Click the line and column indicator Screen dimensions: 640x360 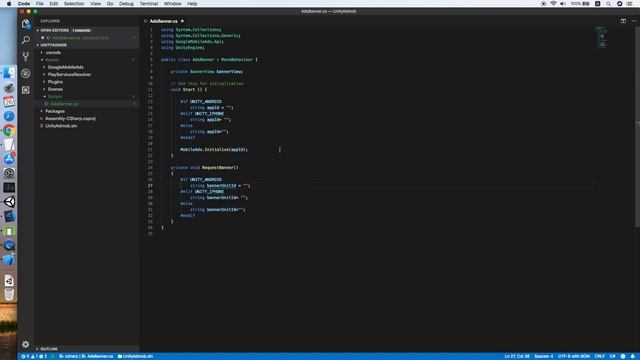[x=517, y=356]
